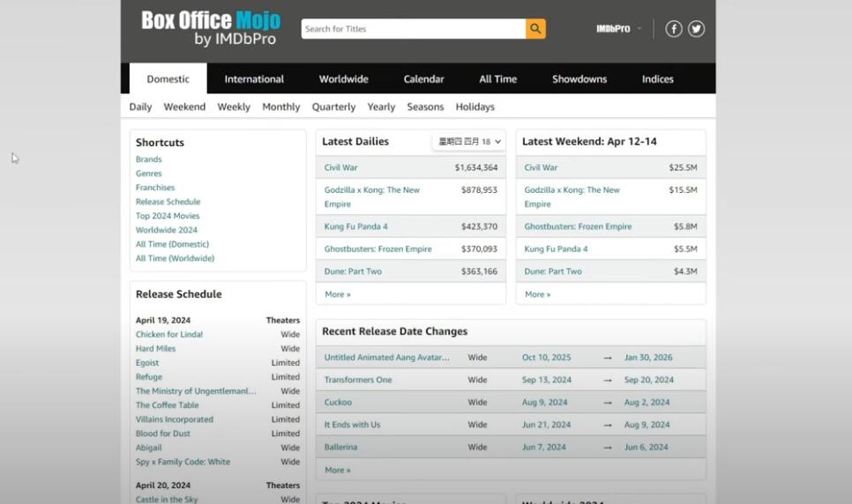
Task: Expand the IMDbPro dropdown menu
Action: pyautogui.click(x=618, y=29)
